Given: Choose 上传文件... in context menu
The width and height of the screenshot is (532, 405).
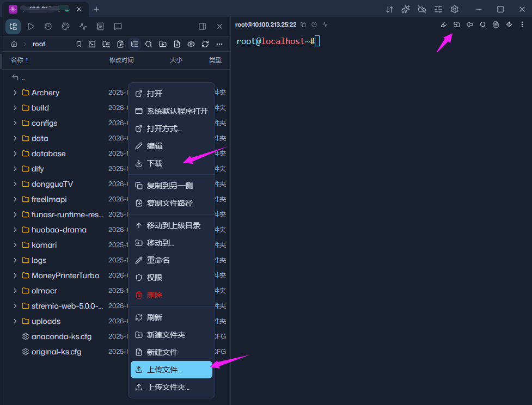Looking at the screenshot, I should (172, 370).
